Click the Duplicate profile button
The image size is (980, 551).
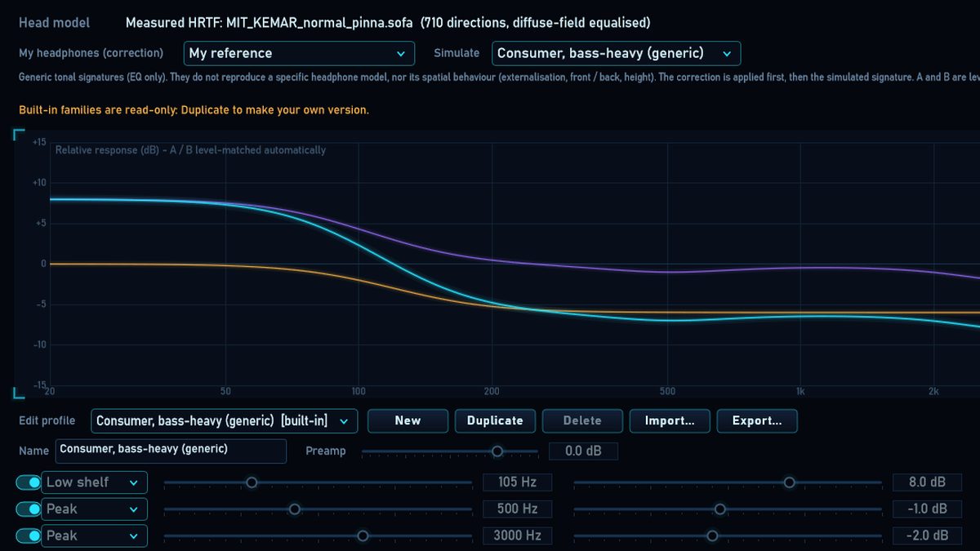[x=495, y=421]
